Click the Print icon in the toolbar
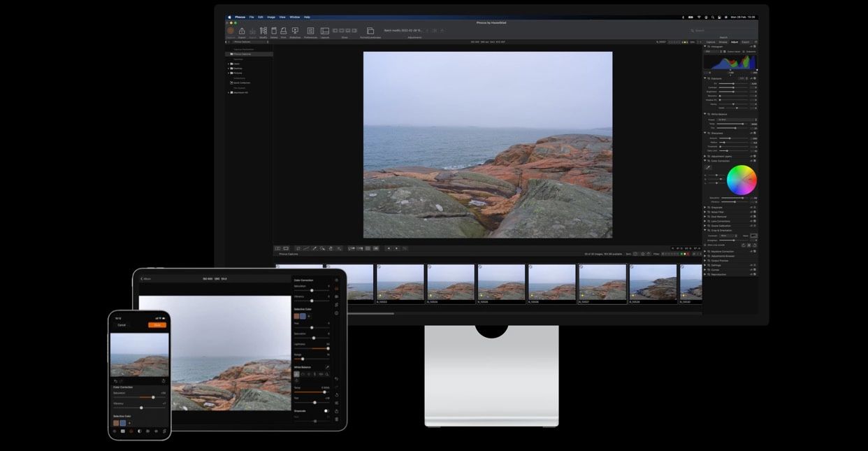 (284, 31)
